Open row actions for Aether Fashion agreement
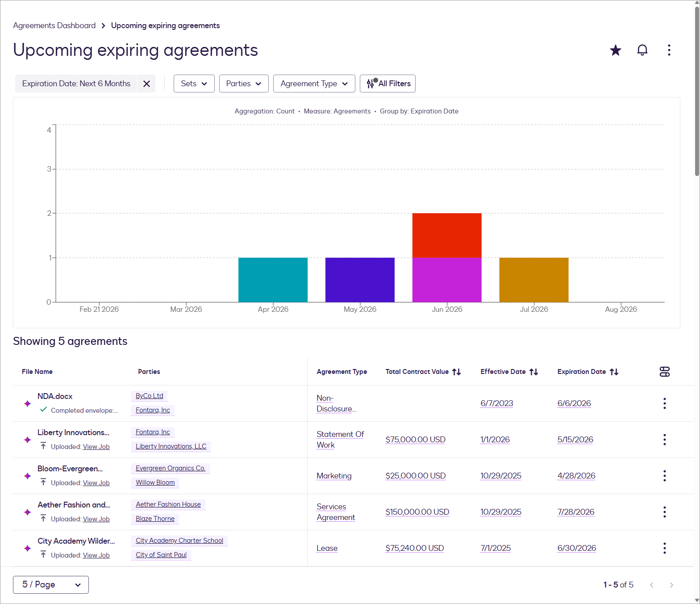The width and height of the screenshot is (700, 604). click(665, 512)
